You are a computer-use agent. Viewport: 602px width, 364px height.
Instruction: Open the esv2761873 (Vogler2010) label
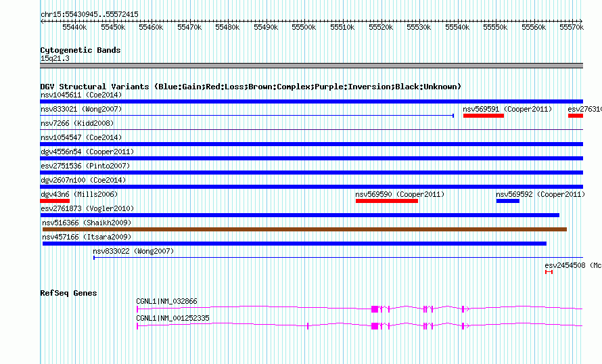(87, 208)
